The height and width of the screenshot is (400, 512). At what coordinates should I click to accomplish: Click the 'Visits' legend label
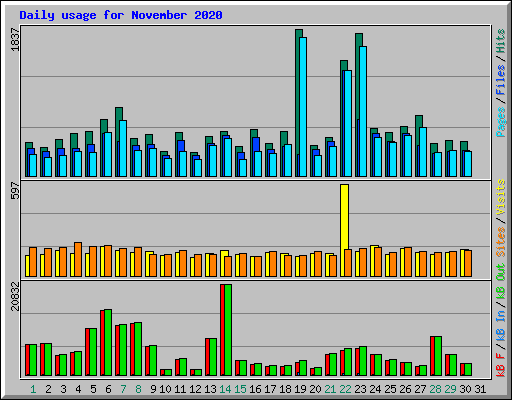(x=500, y=198)
